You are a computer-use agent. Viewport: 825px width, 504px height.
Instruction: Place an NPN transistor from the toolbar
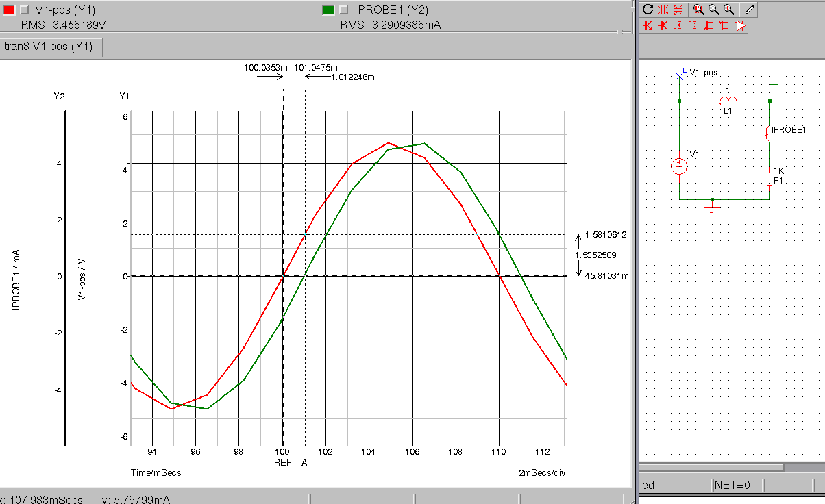(x=647, y=25)
